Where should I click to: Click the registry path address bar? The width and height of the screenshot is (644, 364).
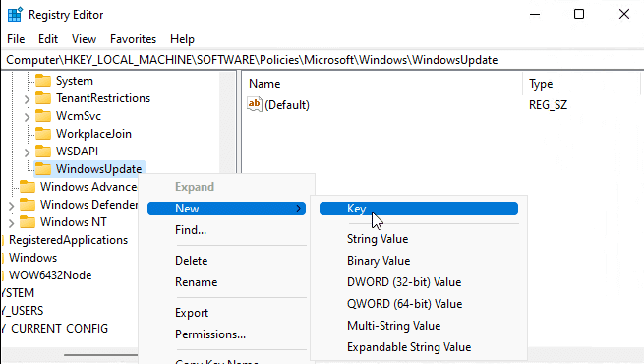(x=322, y=60)
